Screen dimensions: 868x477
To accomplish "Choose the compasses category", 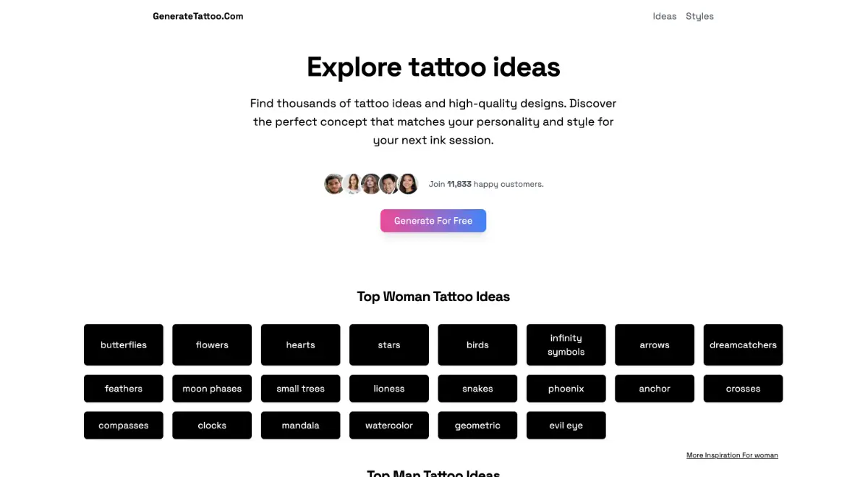I will tap(123, 425).
